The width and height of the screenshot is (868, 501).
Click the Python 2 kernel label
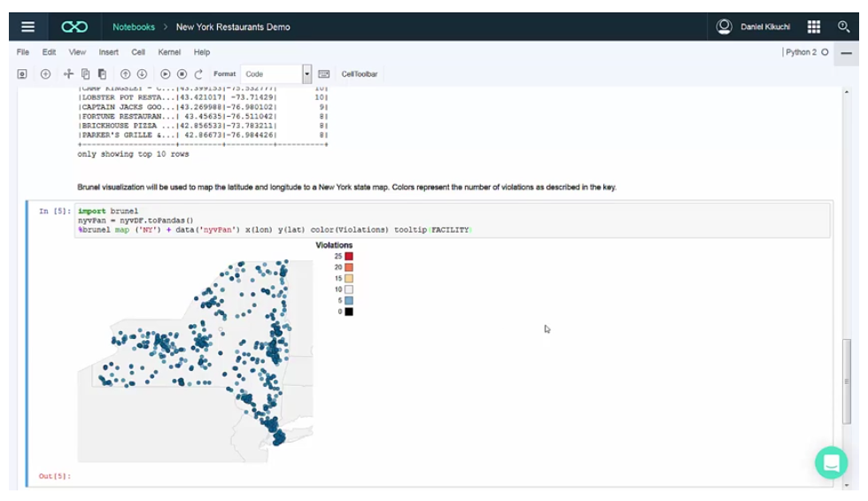[801, 52]
